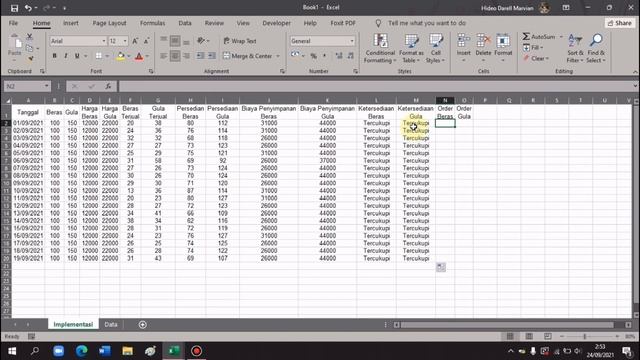640x360 pixels.
Task: Click the Share button
Action: click(619, 23)
